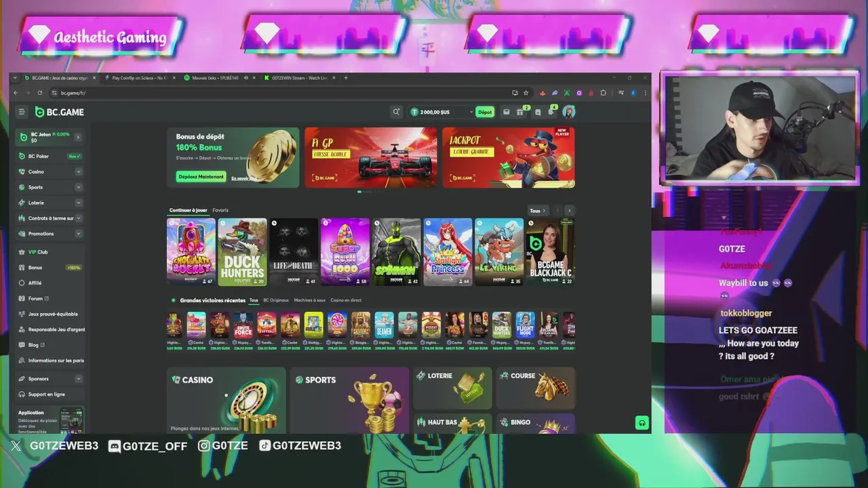Image resolution: width=868 pixels, height=488 pixels.
Task: Click the BC.GAME logo
Action: click(60, 112)
